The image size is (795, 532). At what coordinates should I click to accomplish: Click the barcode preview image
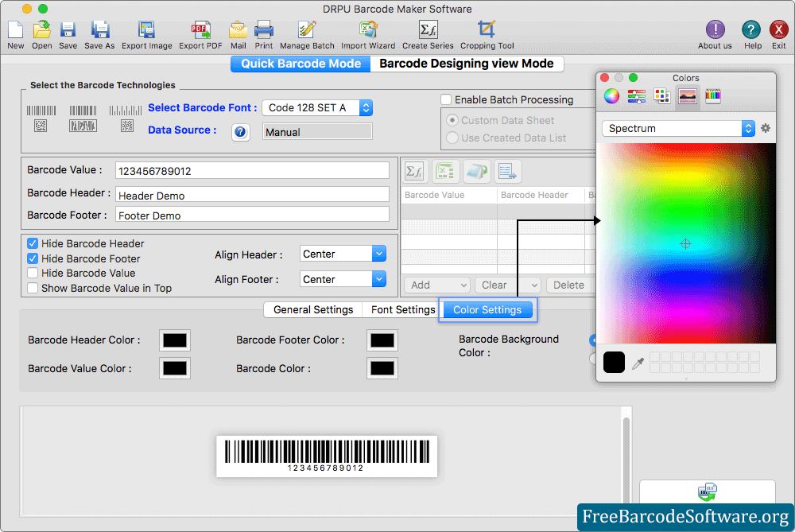tap(327, 456)
